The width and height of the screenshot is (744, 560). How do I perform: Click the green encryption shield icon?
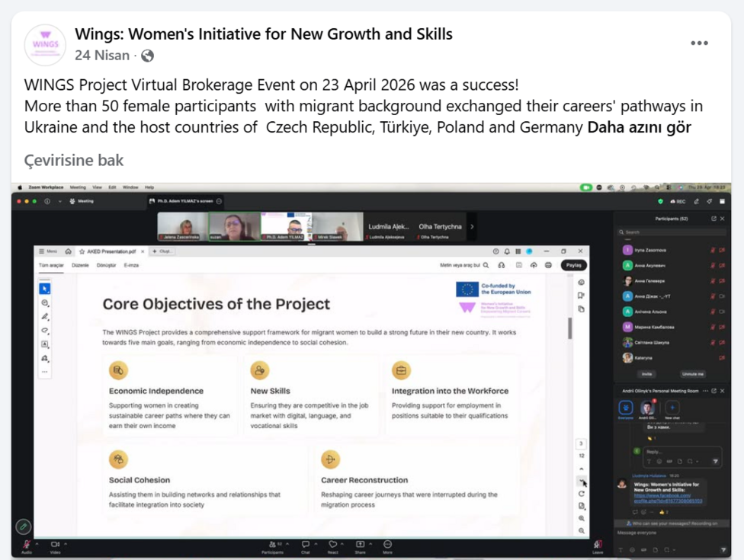coord(660,201)
